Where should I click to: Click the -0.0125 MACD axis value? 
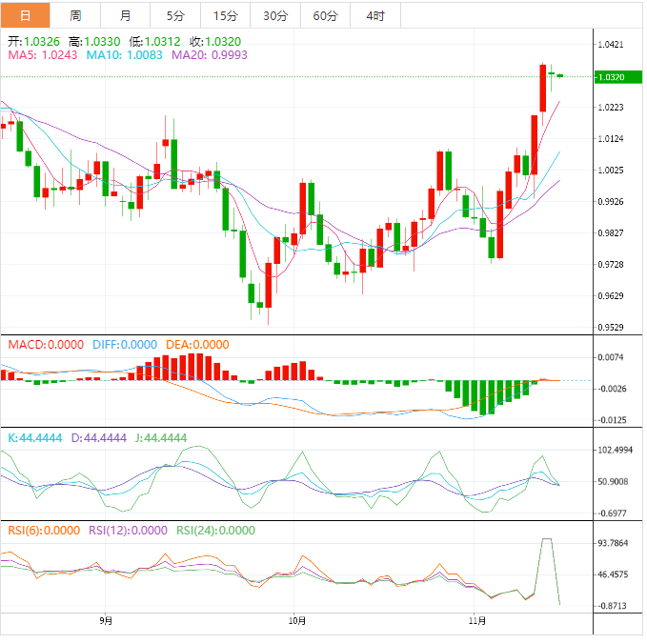point(612,420)
